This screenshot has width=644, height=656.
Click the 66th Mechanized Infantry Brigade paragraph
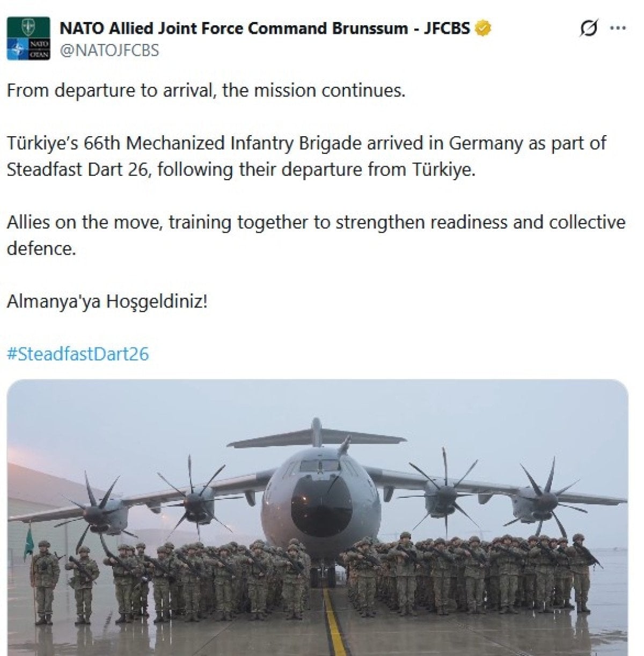(x=306, y=157)
